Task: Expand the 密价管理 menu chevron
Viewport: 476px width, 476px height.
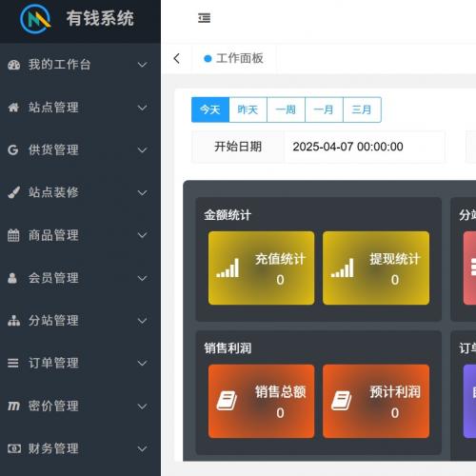Action: click(142, 407)
